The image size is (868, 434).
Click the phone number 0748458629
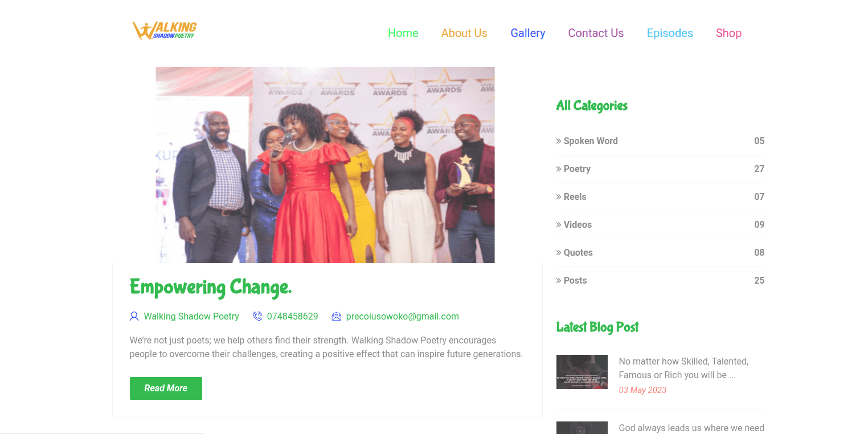point(292,316)
